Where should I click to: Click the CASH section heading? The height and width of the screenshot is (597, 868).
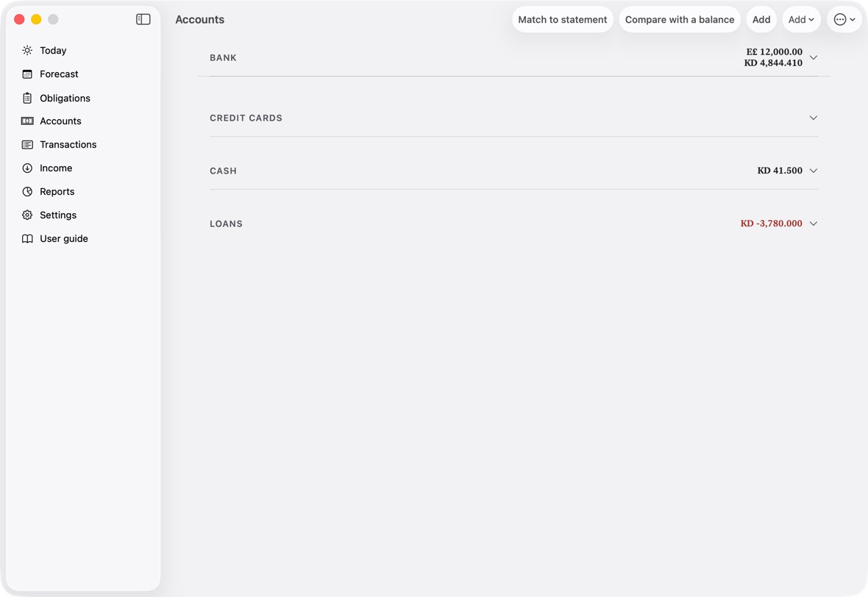point(223,171)
